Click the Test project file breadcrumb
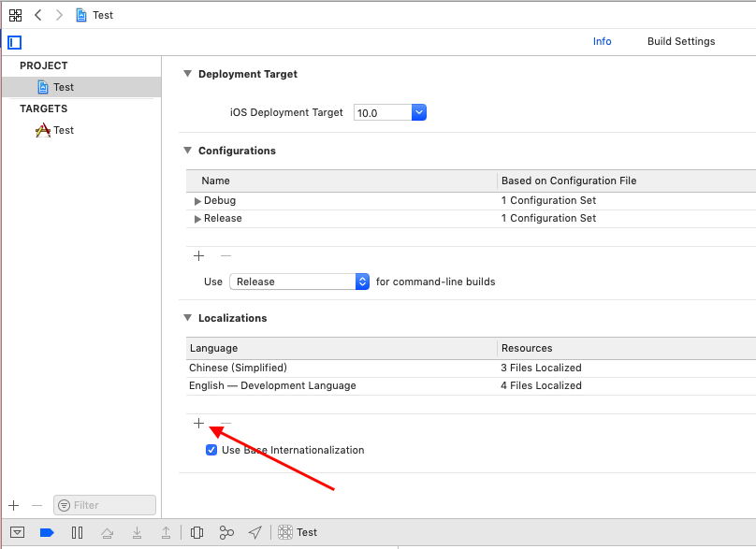The width and height of the screenshot is (756, 549). tap(94, 15)
